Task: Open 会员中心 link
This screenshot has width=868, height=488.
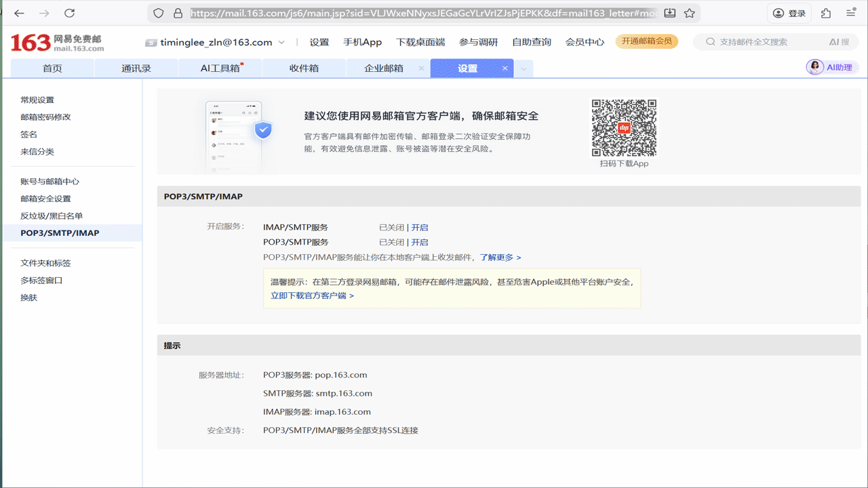Action: 585,42
